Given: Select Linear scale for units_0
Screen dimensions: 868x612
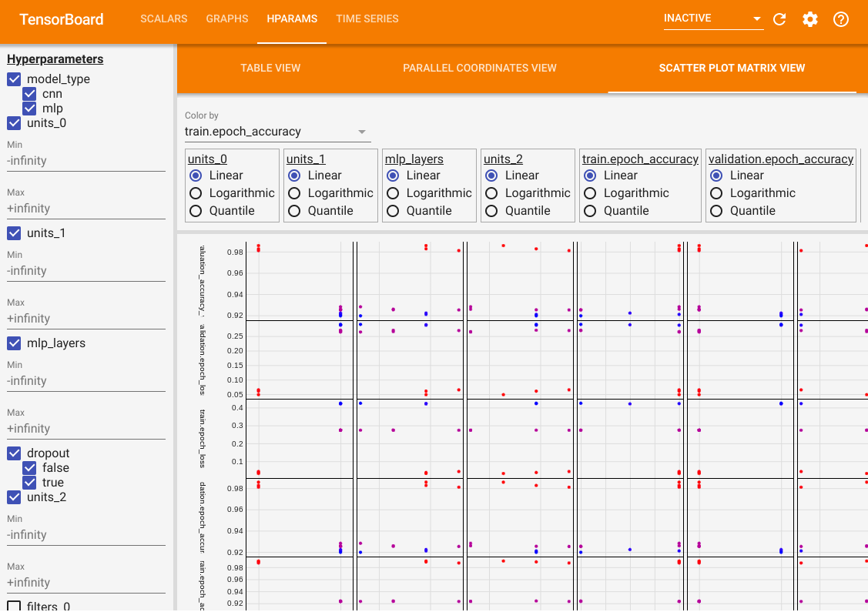Looking at the screenshot, I should [196, 176].
